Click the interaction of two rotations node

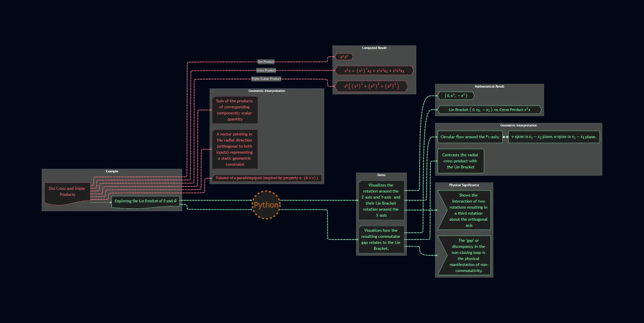coord(468,210)
